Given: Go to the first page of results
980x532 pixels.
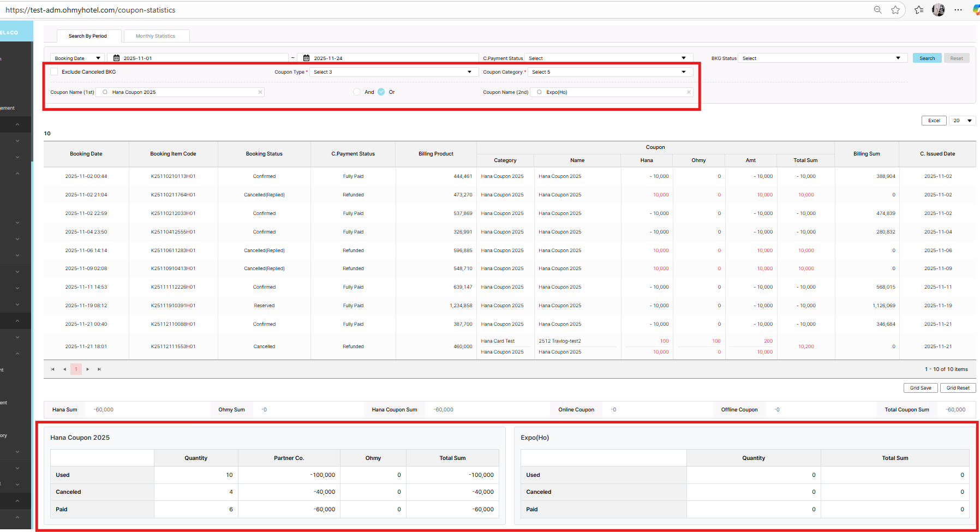Looking at the screenshot, I should click(x=53, y=369).
